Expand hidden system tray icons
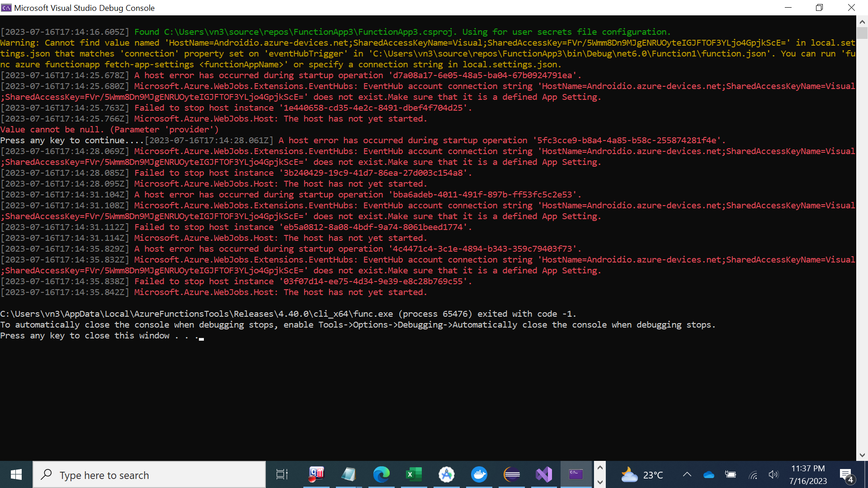Image resolution: width=868 pixels, height=488 pixels. pos(687,474)
